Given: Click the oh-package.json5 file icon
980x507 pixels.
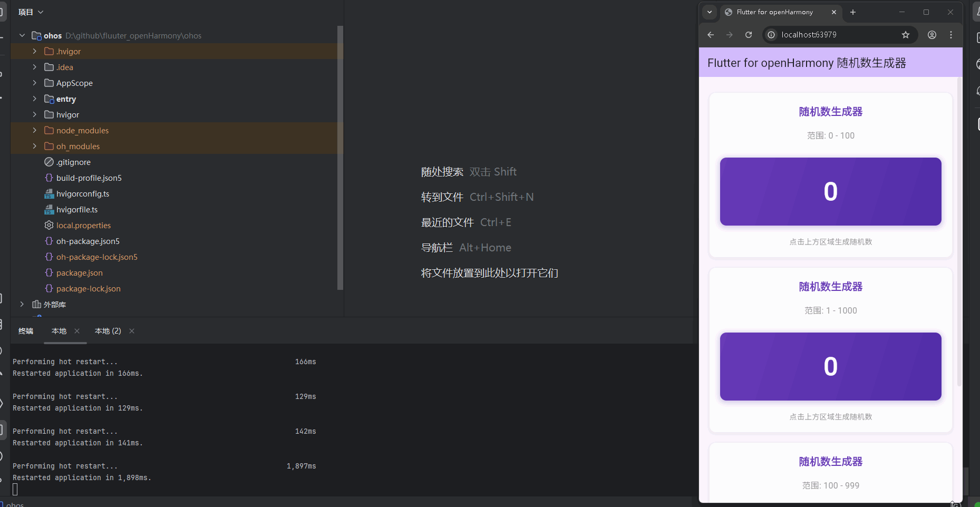Looking at the screenshot, I should pos(49,241).
